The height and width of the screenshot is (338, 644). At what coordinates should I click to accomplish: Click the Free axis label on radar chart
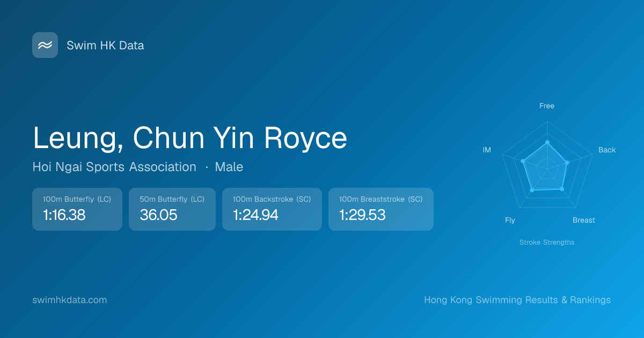(x=547, y=106)
